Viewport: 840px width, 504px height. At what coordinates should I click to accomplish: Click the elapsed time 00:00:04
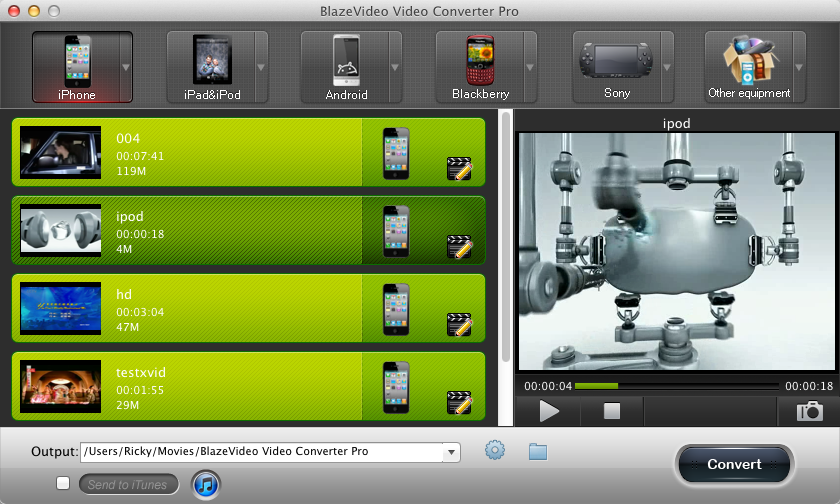point(548,386)
